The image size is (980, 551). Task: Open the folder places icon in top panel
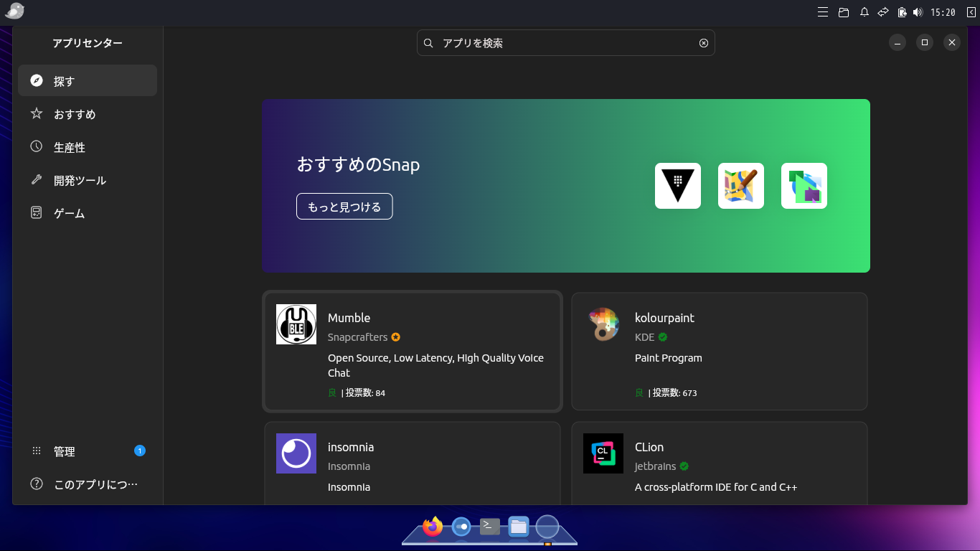tap(844, 12)
